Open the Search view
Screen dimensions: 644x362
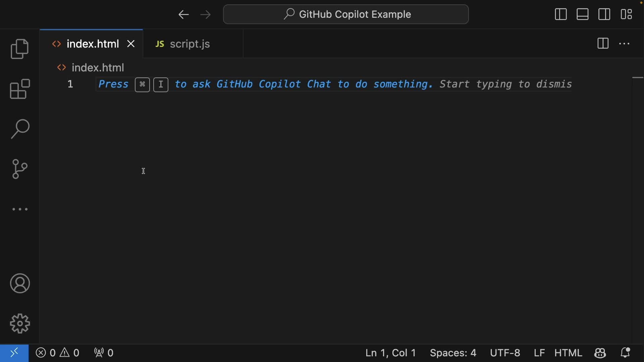click(20, 129)
